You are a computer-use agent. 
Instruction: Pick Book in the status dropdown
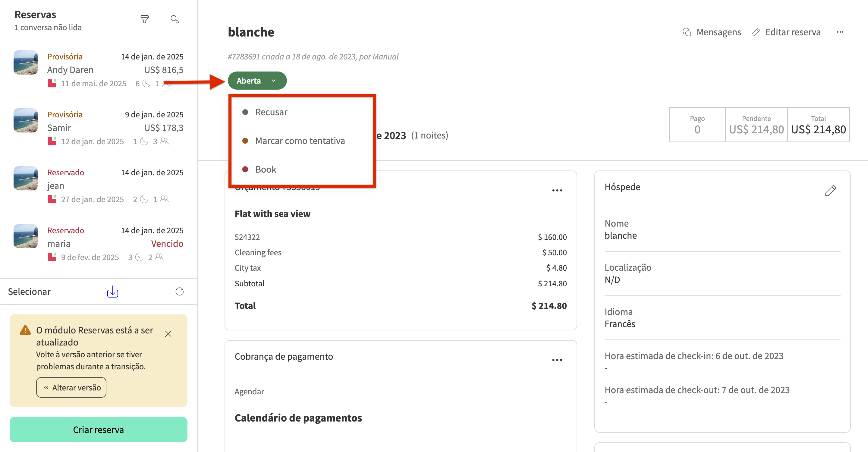266,169
